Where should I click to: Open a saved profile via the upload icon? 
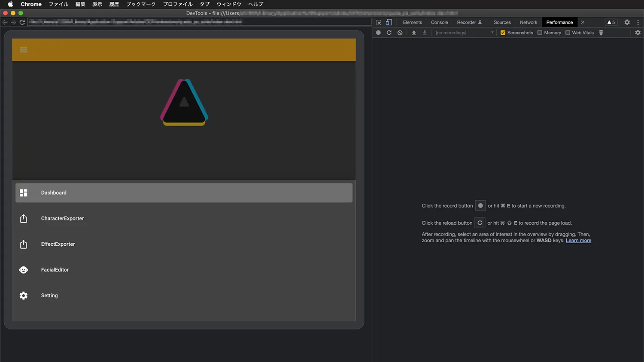(413, 33)
